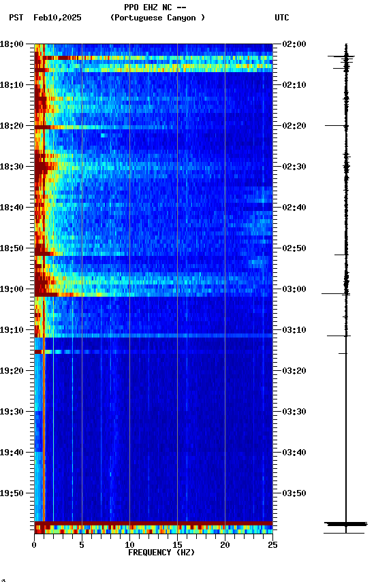Click the 03:10 UTC time label
376x588 pixels.
point(294,330)
